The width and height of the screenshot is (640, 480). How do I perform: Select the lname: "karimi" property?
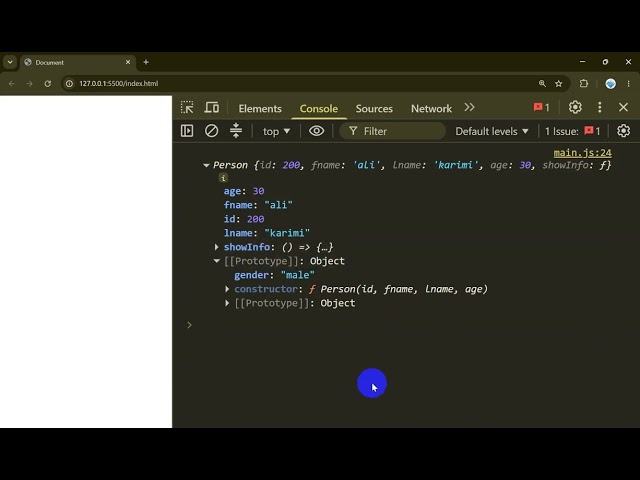[267, 233]
